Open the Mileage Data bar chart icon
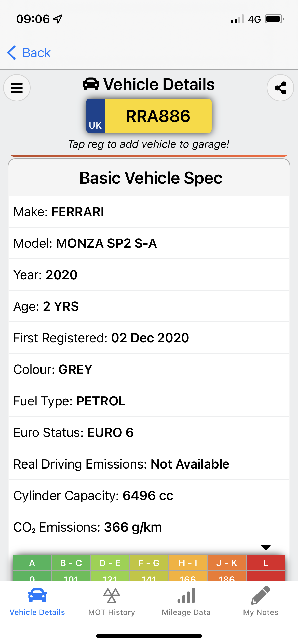Image resolution: width=298 pixels, height=644 pixels. [186, 595]
